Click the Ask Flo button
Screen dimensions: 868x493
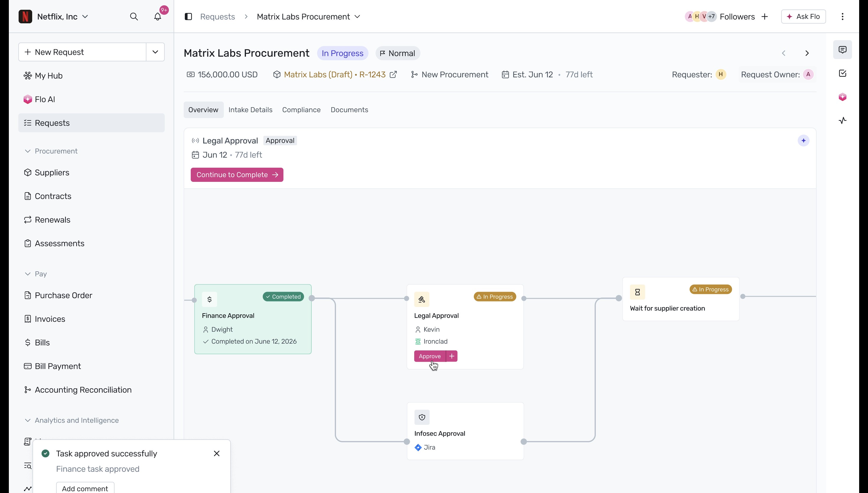(x=804, y=17)
